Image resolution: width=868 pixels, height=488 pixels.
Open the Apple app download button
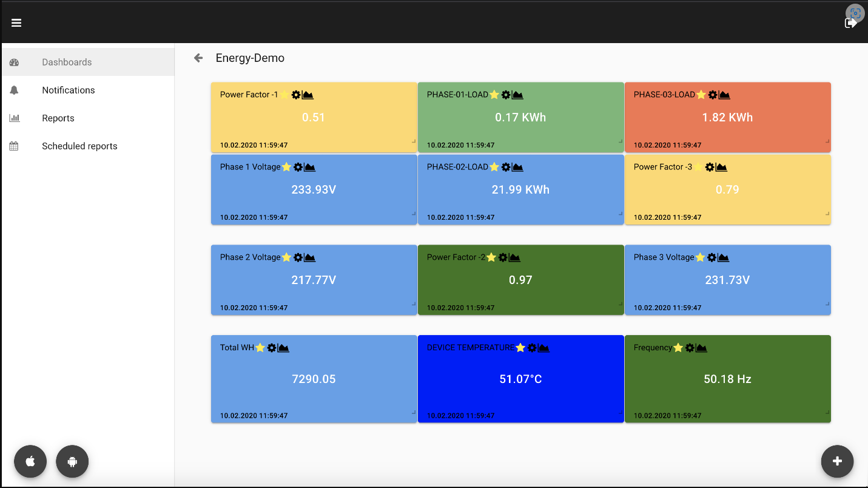[30, 462]
